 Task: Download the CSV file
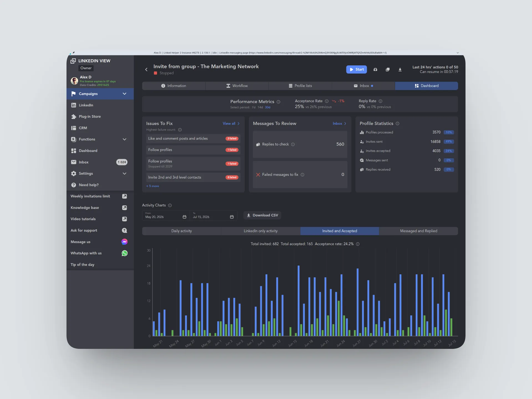coord(262,215)
